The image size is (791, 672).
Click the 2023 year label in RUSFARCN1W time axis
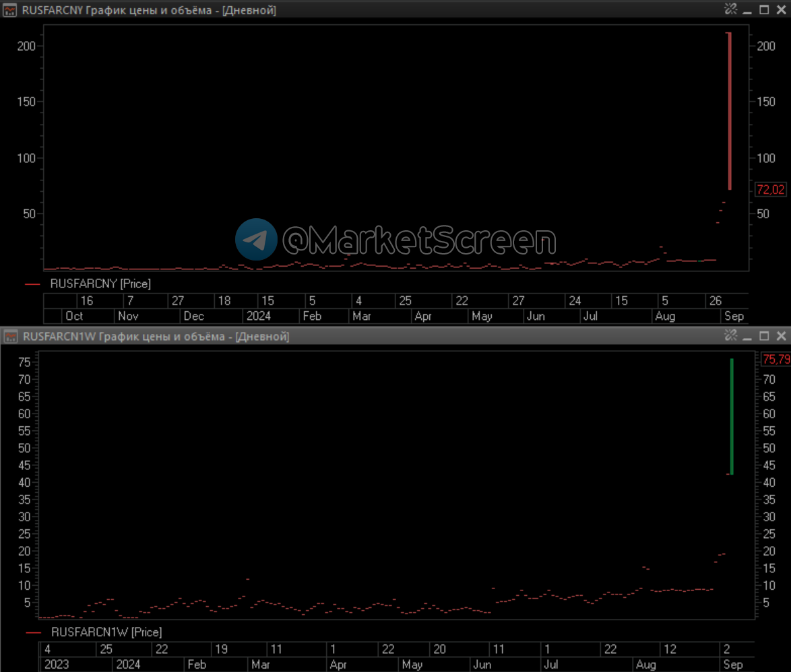coord(57,665)
